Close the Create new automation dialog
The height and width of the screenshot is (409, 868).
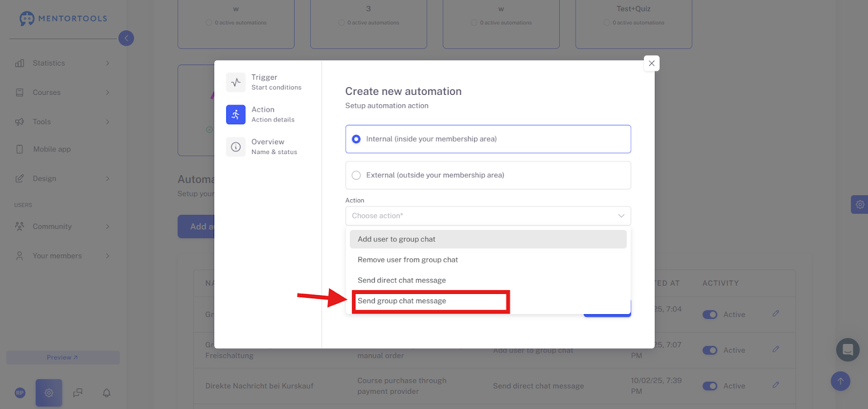652,63
